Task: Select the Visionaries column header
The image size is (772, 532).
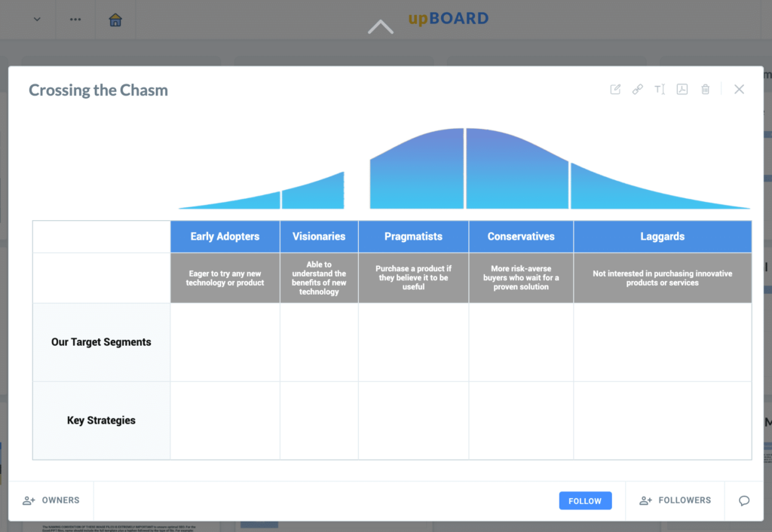Action: (319, 237)
